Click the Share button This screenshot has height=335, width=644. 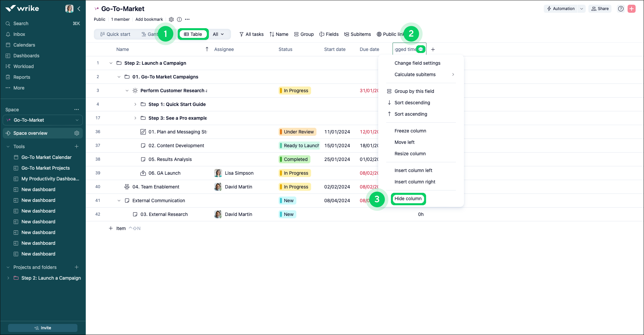click(600, 8)
